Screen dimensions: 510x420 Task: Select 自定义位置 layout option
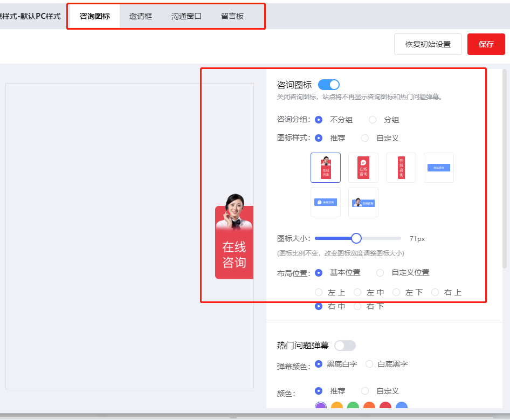pos(380,273)
